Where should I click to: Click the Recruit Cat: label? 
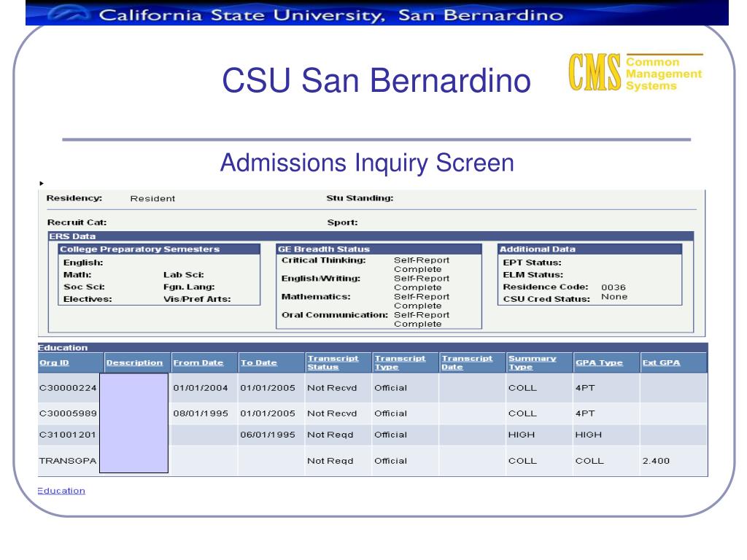(77, 222)
